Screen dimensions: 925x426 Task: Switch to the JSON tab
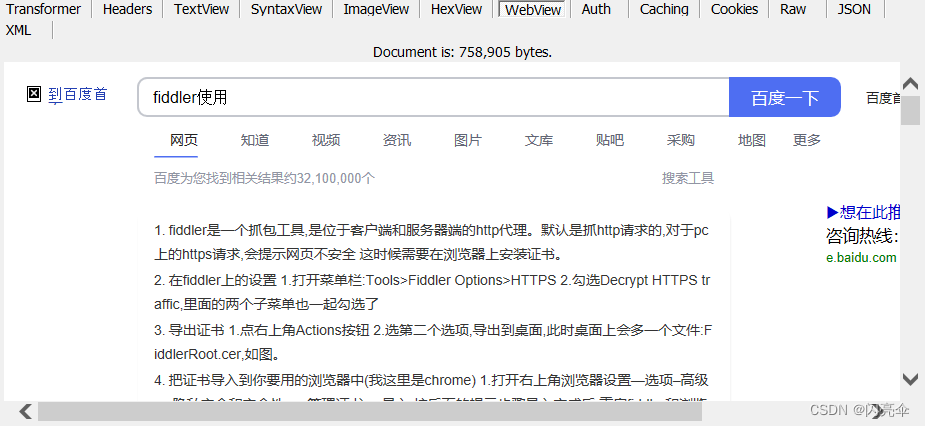pos(853,9)
